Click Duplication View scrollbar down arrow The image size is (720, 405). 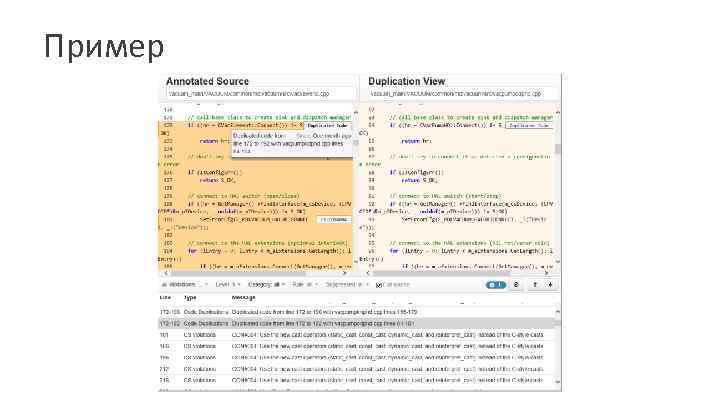pos(558,262)
